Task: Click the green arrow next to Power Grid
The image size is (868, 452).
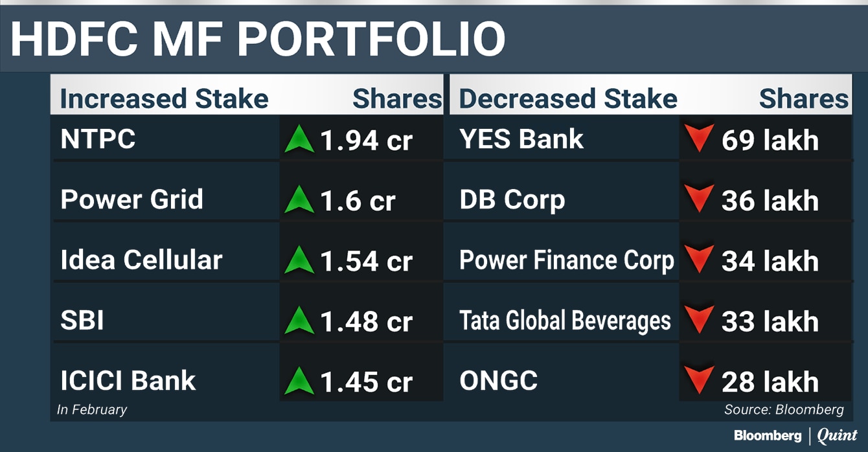Action: (x=299, y=200)
